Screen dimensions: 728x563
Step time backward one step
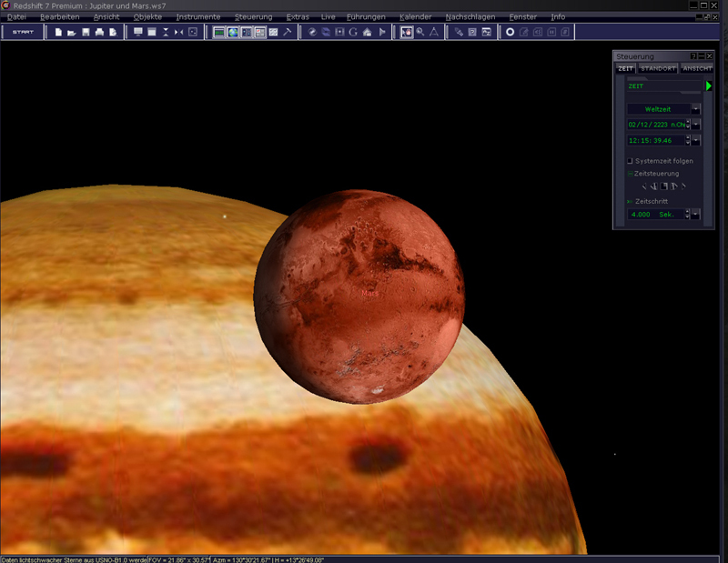[x=653, y=186]
